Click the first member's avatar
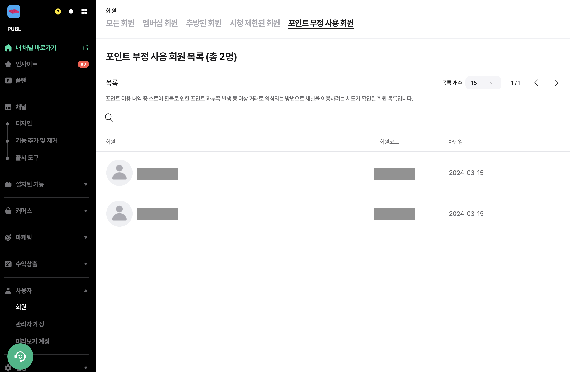Screen dimensions: 588x372 (x=119, y=173)
